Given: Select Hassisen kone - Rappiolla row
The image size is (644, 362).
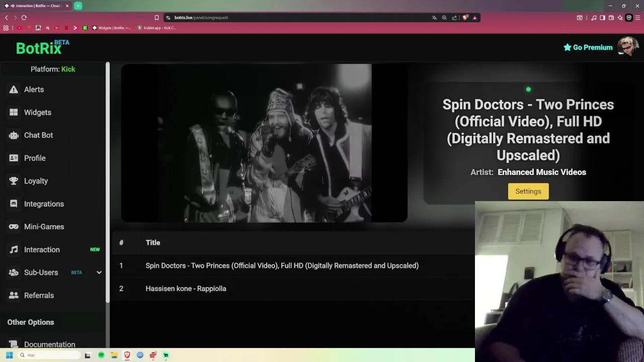Looking at the screenshot, I should click(x=293, y=289).
